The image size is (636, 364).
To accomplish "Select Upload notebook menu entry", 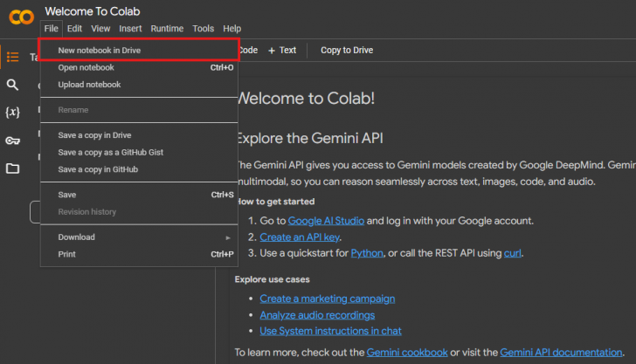I will (x=139, y=85).
